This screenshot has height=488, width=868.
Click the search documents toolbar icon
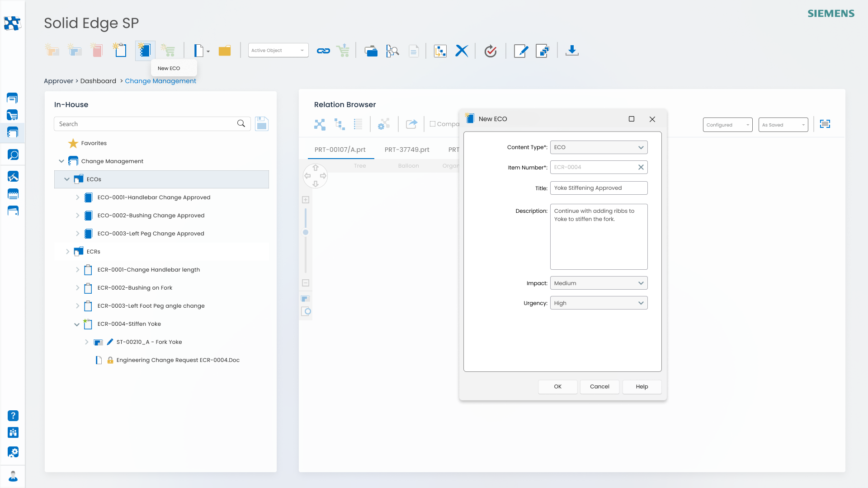tap(392, 51)
